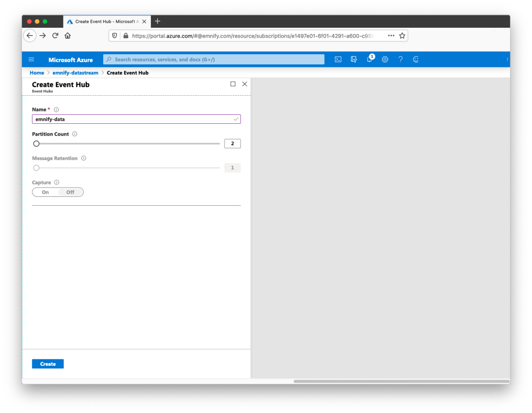Open Directory and subscription filter
The height and width of the screenshot is (413, 532).
tap(354, 60)
